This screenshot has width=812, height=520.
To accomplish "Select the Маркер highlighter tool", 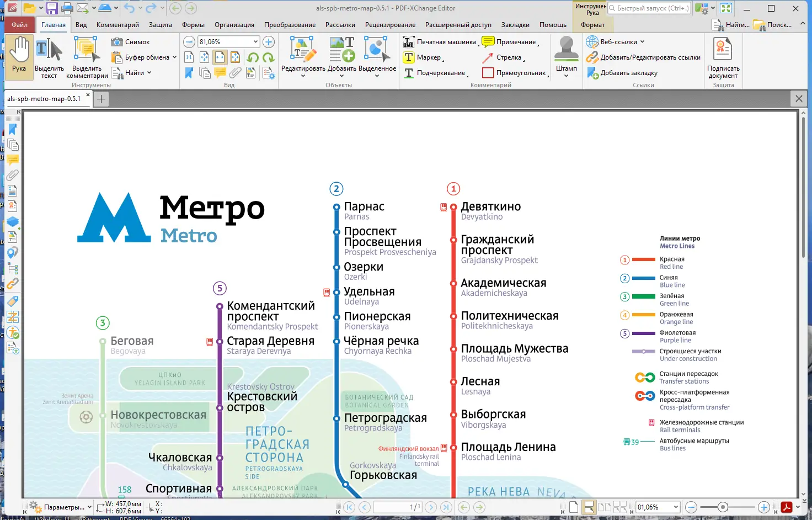I will click(x=423, y=57).
